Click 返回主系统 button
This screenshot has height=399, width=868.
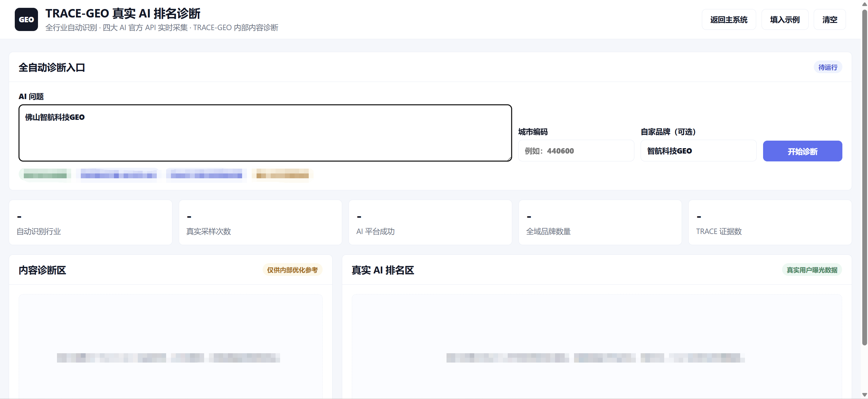tap(729, 20)
